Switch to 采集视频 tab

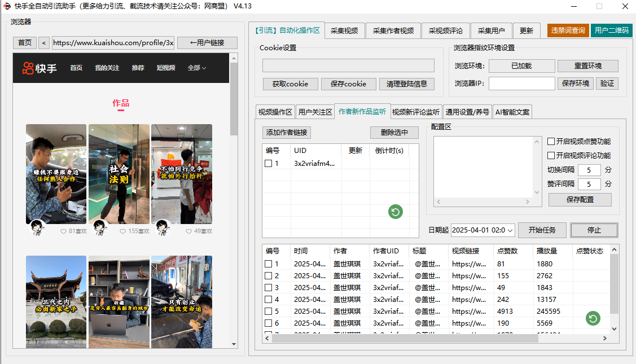tap(344, 31)
